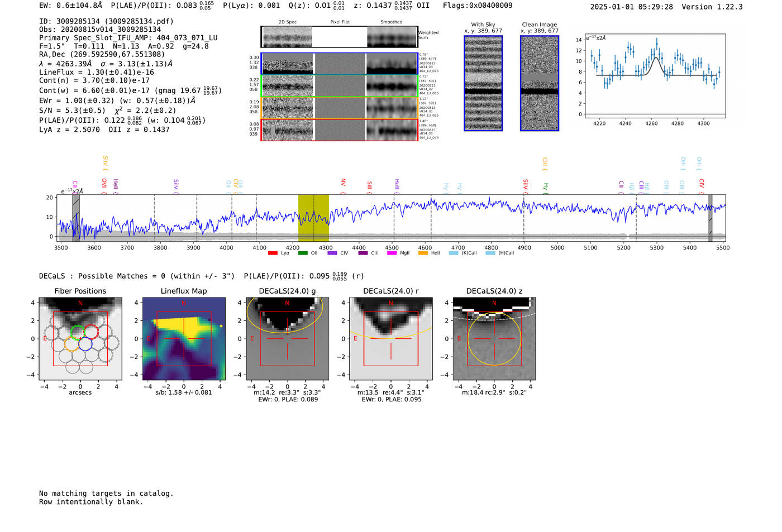Viewport: 782px width, 532px height.
Task: Select the magenta MgII legend swatch
Action: pos(392,253)
